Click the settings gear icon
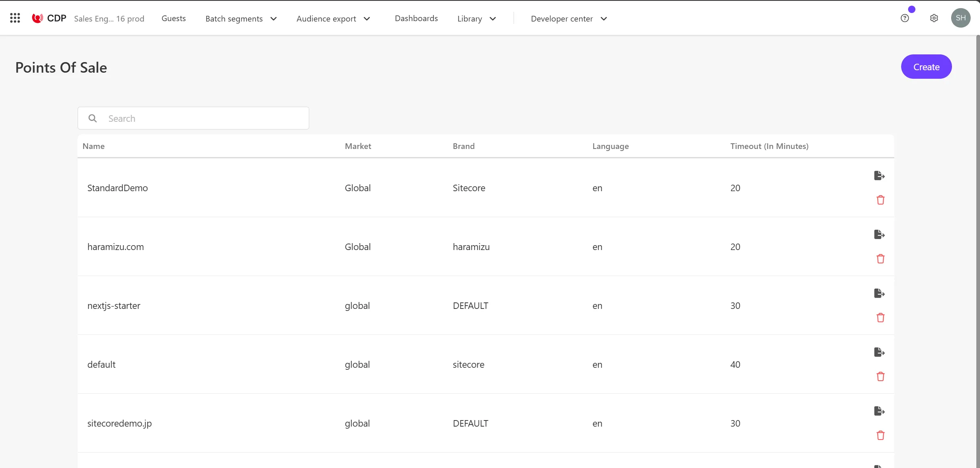 click(934, 18)
